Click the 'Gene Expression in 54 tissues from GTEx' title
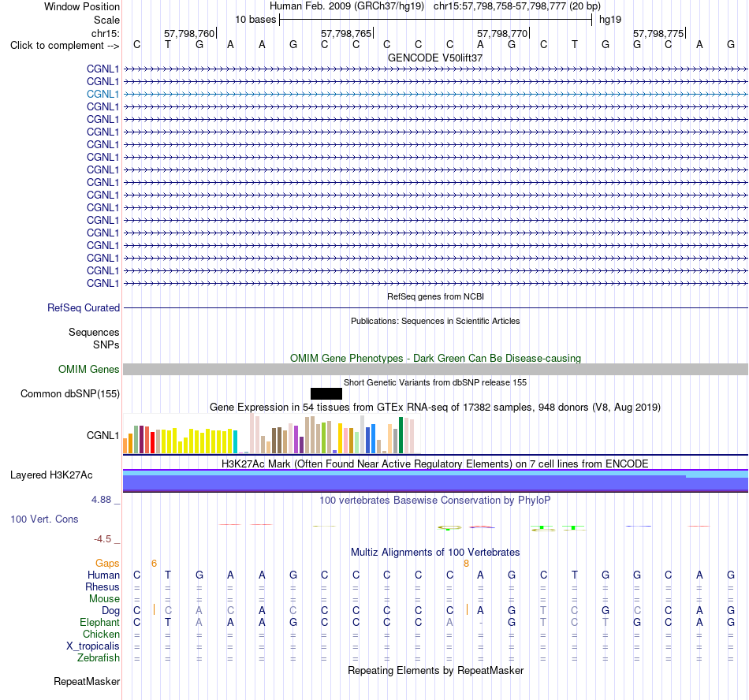Screen dimensions: 749x700 click(435, 408)
